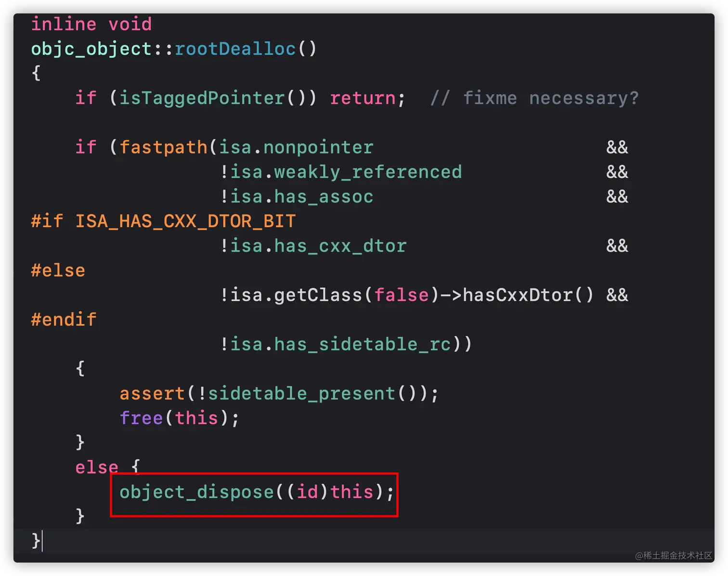Click the else keyword
Viewport: 728px width, 576px height.
97,467
